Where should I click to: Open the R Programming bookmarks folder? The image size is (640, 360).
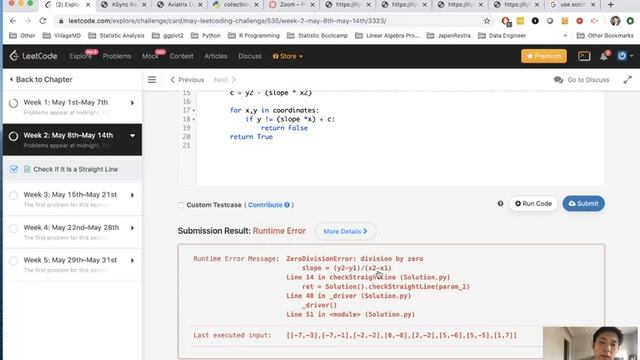(x=253, y=36)
